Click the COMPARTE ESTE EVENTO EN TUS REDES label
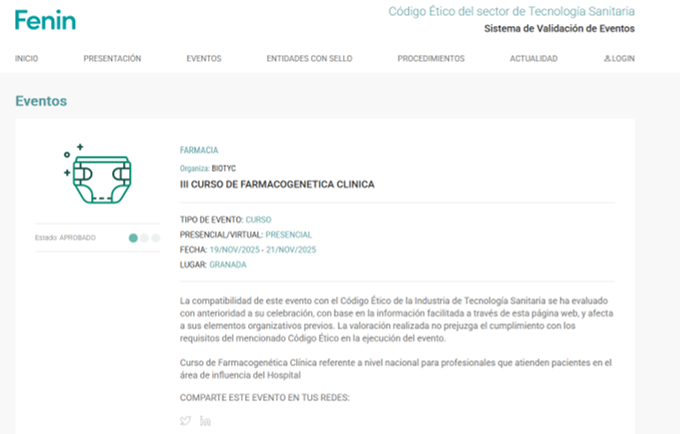 pos(265,398)
